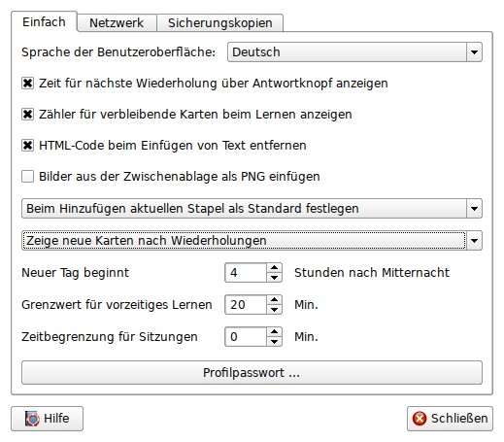Click into the Neuer Tag beginnt number field

246,273
